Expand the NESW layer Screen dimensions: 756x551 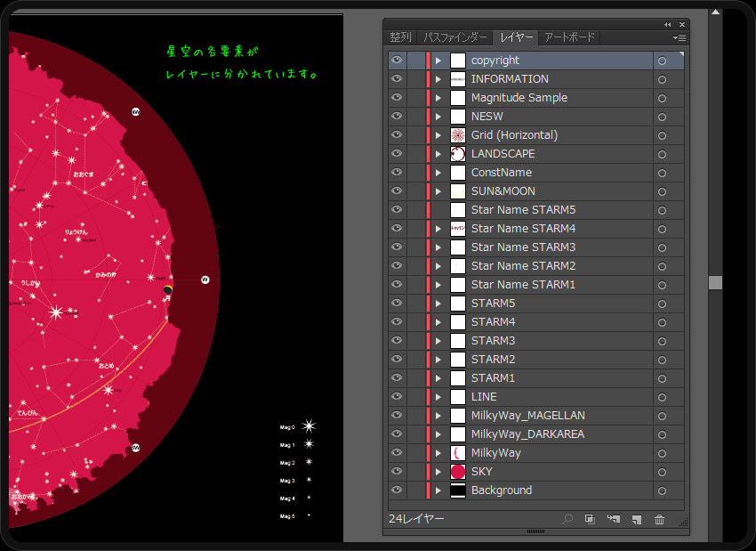(438, 117)
